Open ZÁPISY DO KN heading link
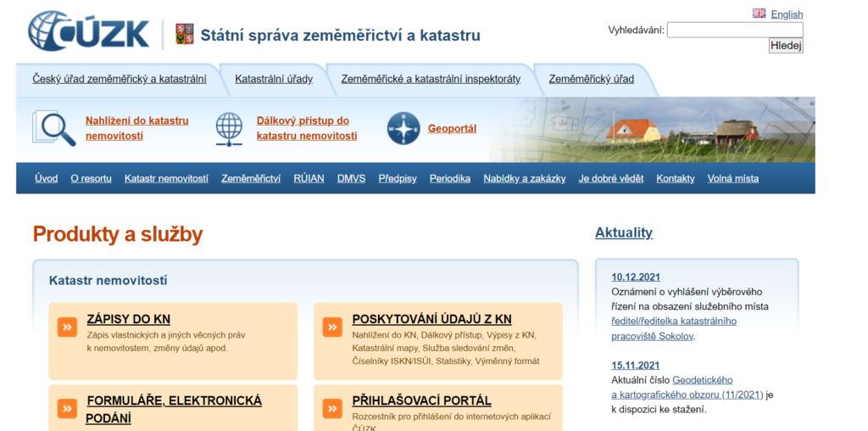The height and width of the screenshot is (431, 868). [x=129, y=319]
